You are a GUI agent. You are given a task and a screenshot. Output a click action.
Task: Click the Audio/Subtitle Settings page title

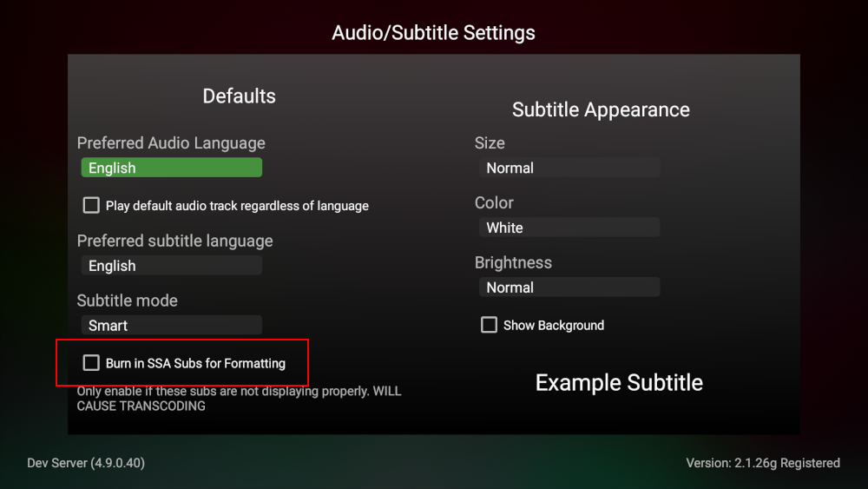click(433, 33)
